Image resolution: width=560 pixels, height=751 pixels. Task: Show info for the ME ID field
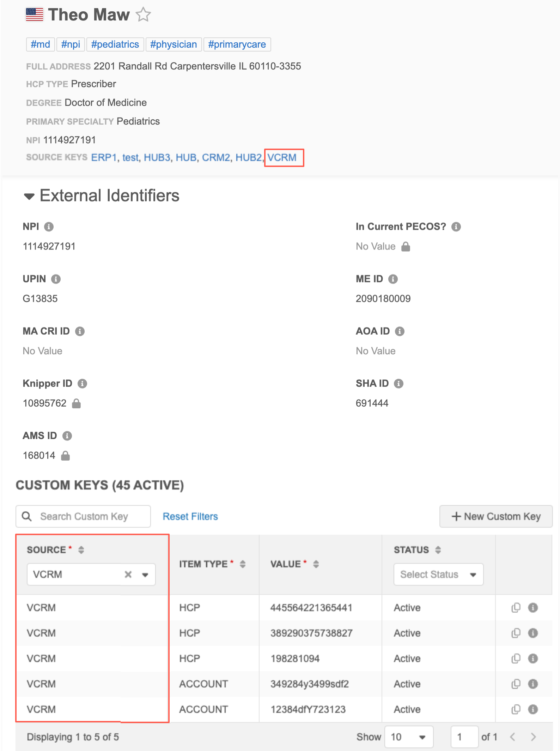393,279
